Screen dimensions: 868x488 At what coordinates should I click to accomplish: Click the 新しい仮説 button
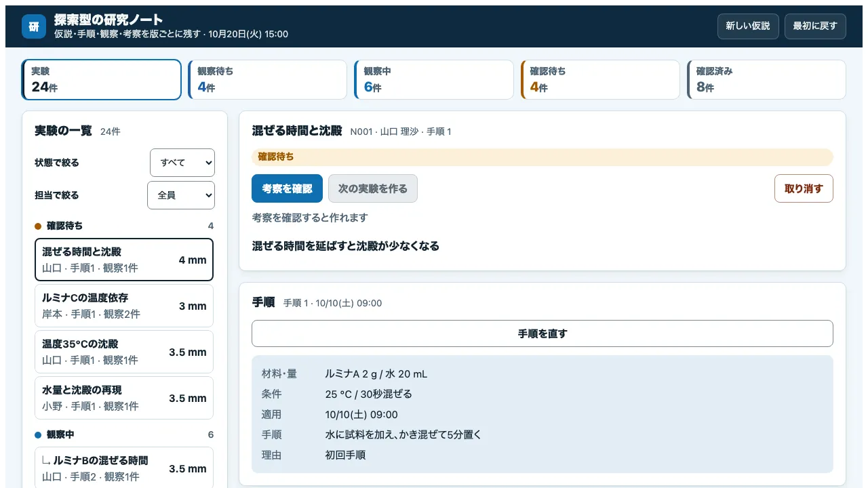748,26
